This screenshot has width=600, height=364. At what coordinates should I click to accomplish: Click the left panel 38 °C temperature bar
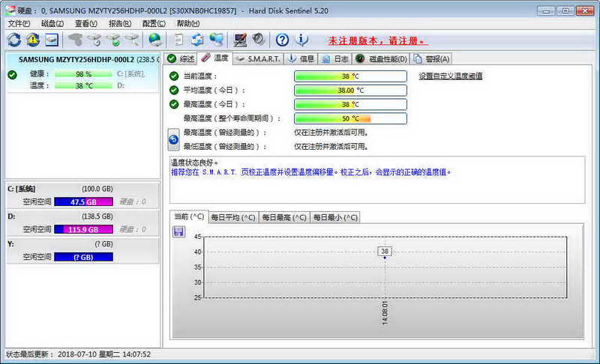click(83, 86)
